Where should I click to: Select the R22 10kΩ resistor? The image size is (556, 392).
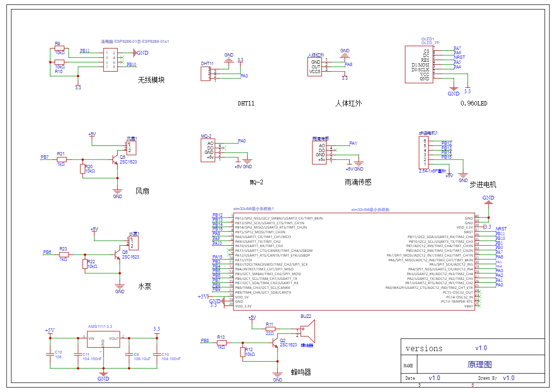click(85, 264)
